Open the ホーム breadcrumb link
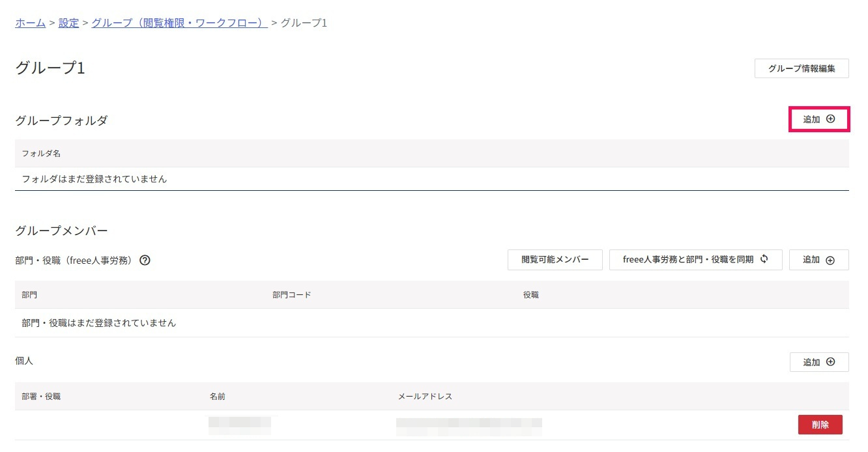The image size is (868, 452). pos(30,23)
